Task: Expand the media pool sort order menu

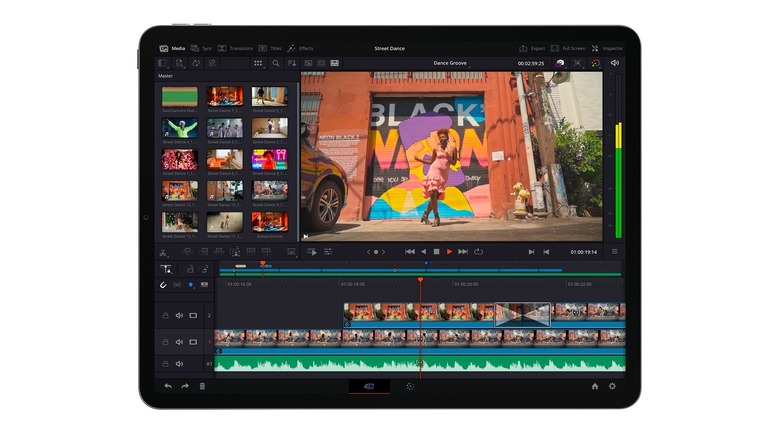Action: coord(292,63)
